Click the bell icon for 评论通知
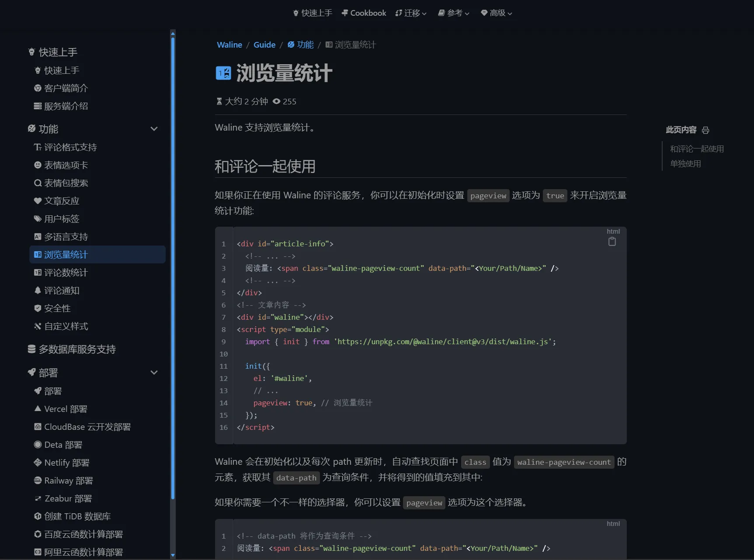This screenshot has width=754, height=560. click(x=38, y=290)
